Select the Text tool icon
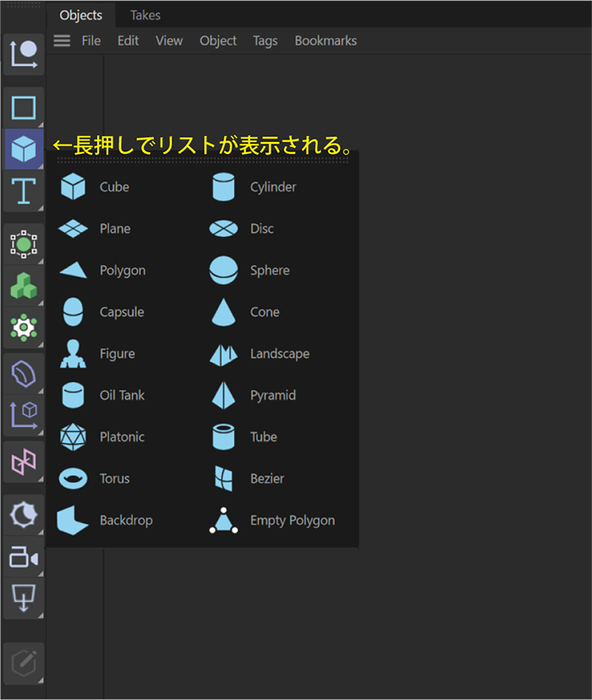The image size is (592, 700). click(24, 190)
